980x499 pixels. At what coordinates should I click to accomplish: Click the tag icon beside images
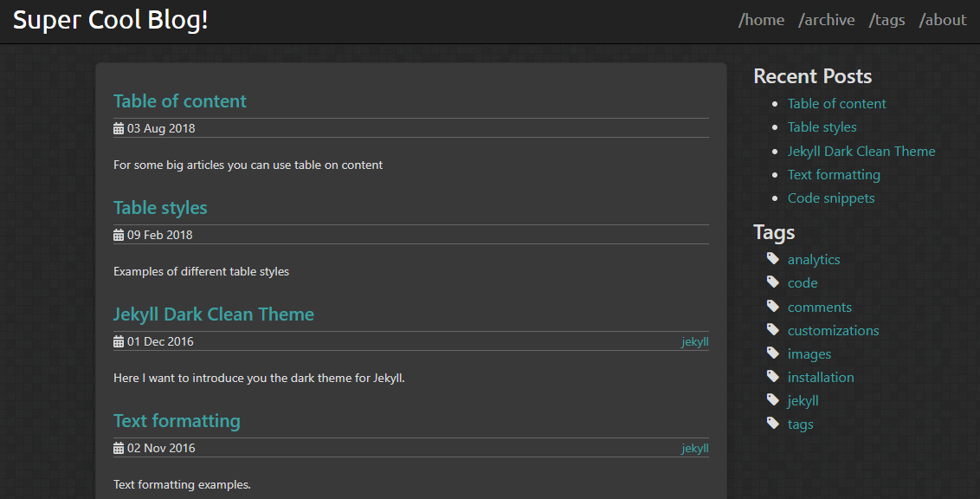[773, 353]
